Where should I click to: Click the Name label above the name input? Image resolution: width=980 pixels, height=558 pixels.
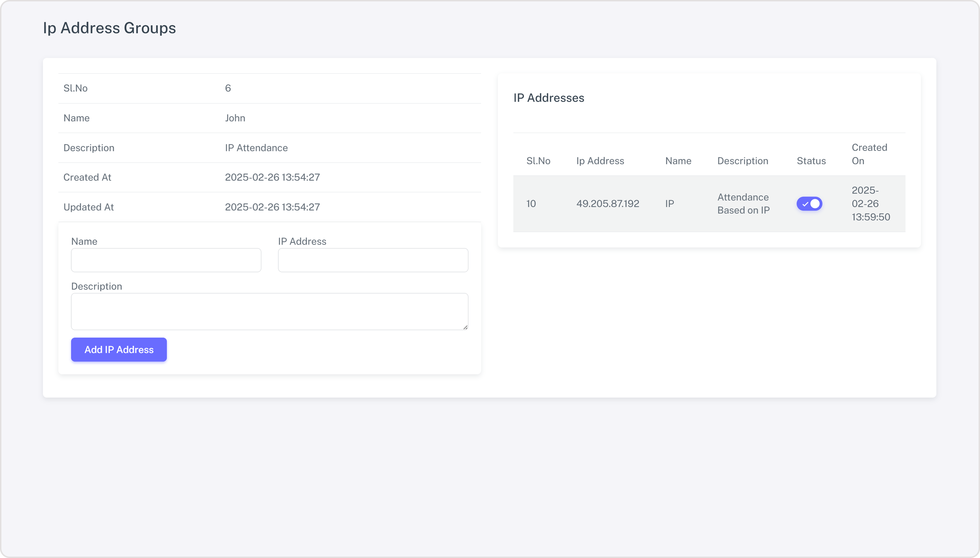coord(84,241)
